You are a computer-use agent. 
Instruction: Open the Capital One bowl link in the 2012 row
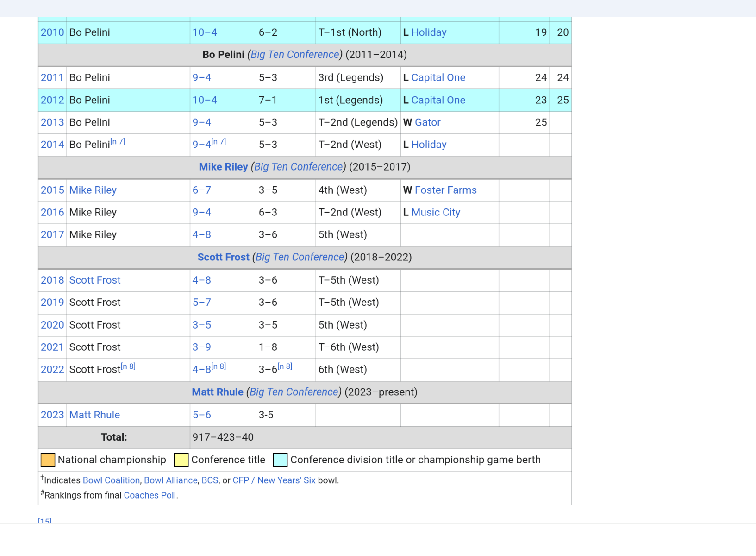438,100
